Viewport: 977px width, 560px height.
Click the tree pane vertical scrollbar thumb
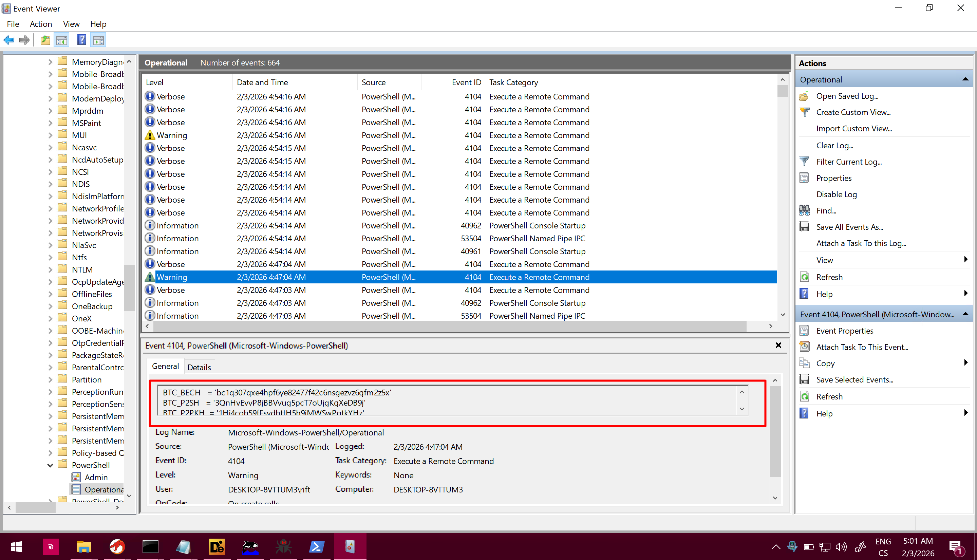pyautogui.click(x=130, y=287)
